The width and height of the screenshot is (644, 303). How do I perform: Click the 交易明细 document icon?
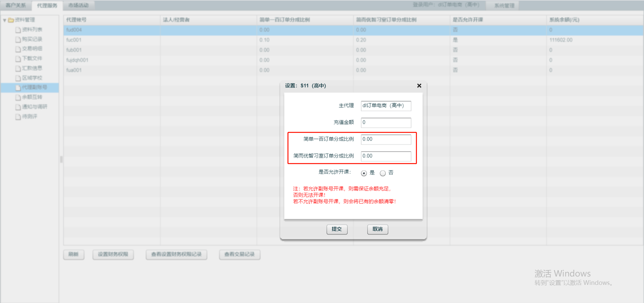[18, 49]
